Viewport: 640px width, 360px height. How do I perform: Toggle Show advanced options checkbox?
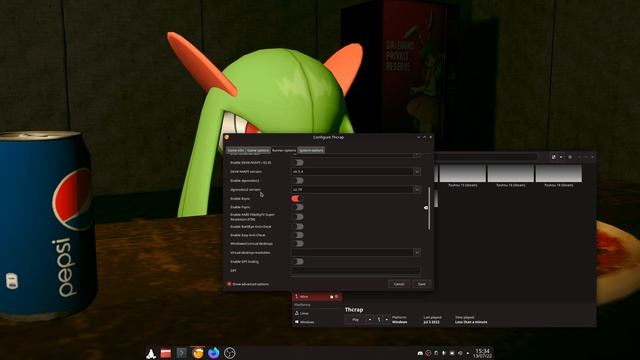tap(229, 284)
